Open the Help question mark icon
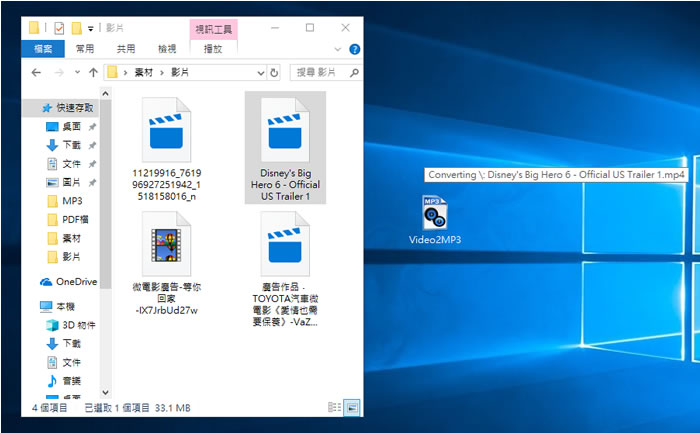The image size is (700, 433). (x=354, y=50)
